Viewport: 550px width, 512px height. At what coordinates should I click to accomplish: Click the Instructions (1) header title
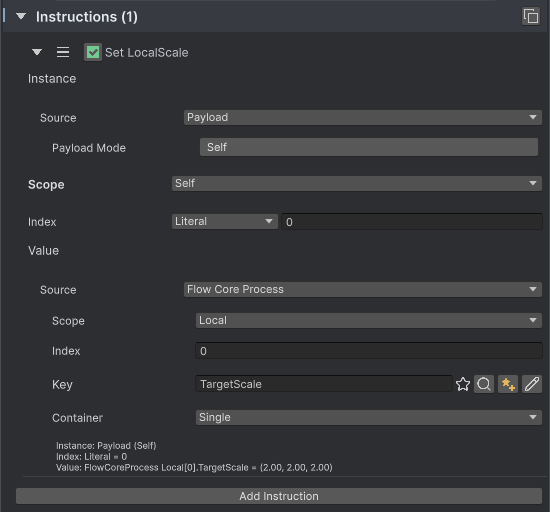[x=87, y=17]
